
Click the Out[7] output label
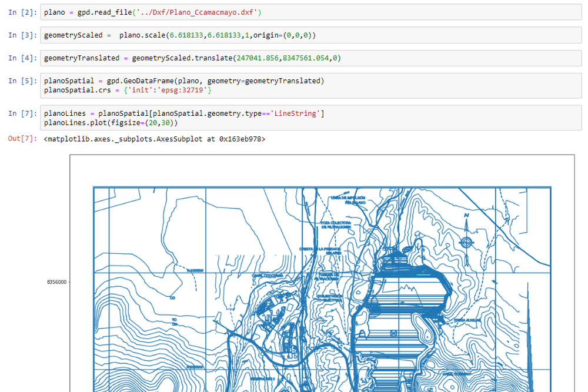[x=21, y=139]
